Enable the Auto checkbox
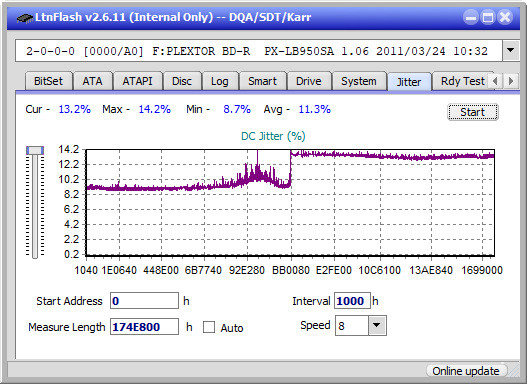This screenshot has width=527, height=384. click(x=209, y=327)
